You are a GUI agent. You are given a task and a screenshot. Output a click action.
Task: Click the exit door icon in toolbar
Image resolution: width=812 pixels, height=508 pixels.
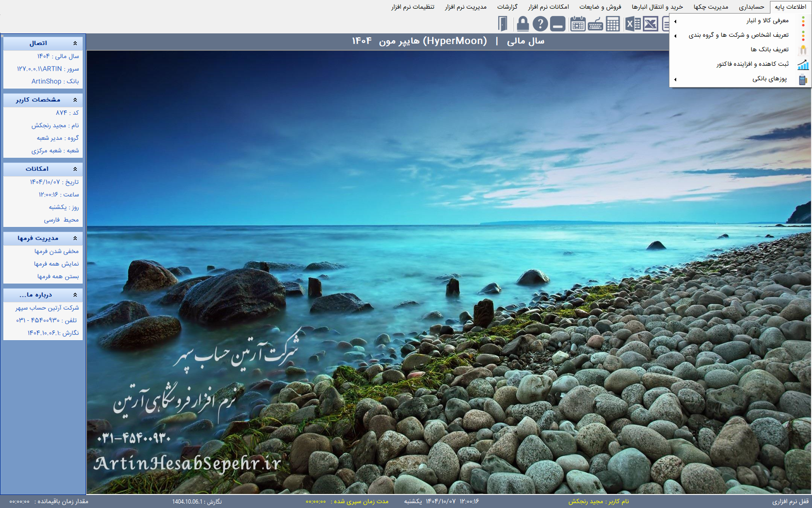click(x=503, y=24)
